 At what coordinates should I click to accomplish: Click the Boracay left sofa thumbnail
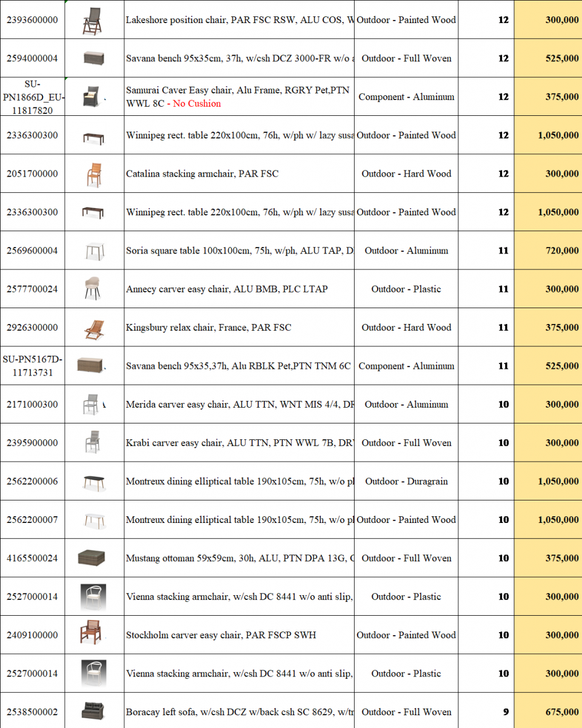(93, 712)
